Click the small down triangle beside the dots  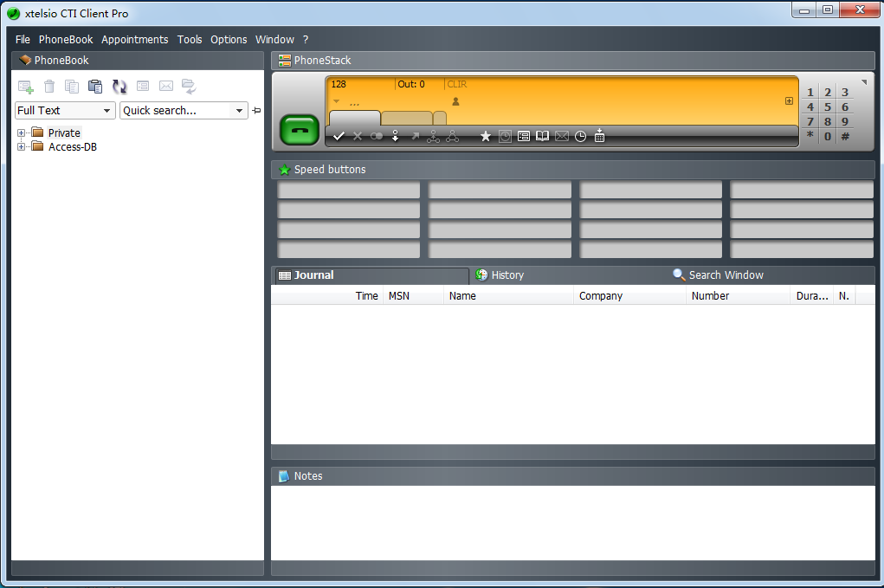pos(337,101)
